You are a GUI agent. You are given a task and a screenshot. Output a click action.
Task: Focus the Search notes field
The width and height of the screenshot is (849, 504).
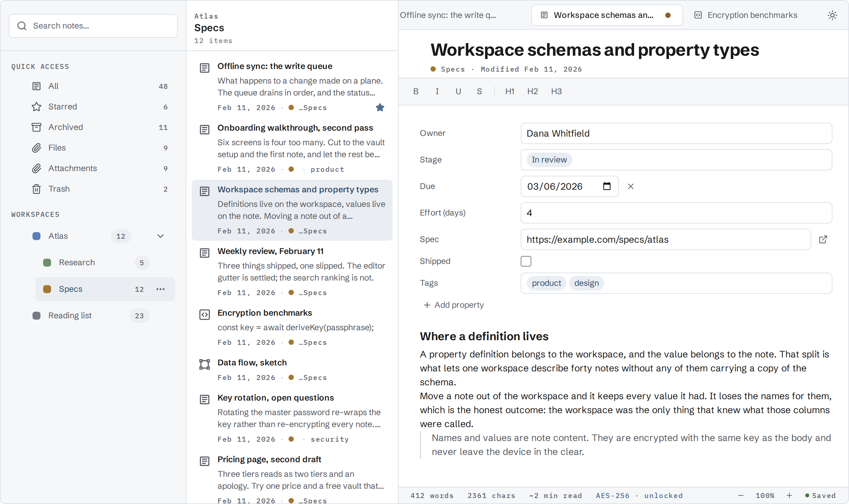[93, 26]
